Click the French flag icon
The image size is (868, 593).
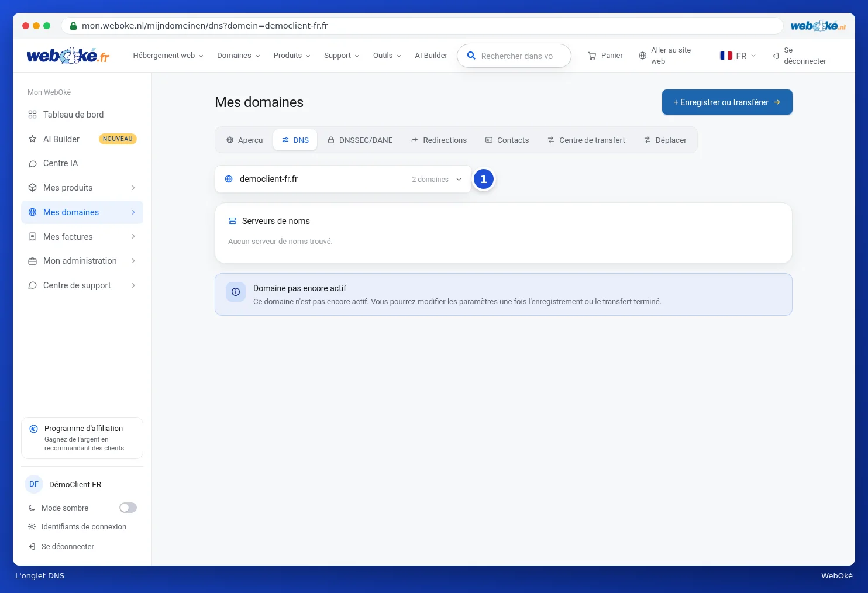(726, 56)
